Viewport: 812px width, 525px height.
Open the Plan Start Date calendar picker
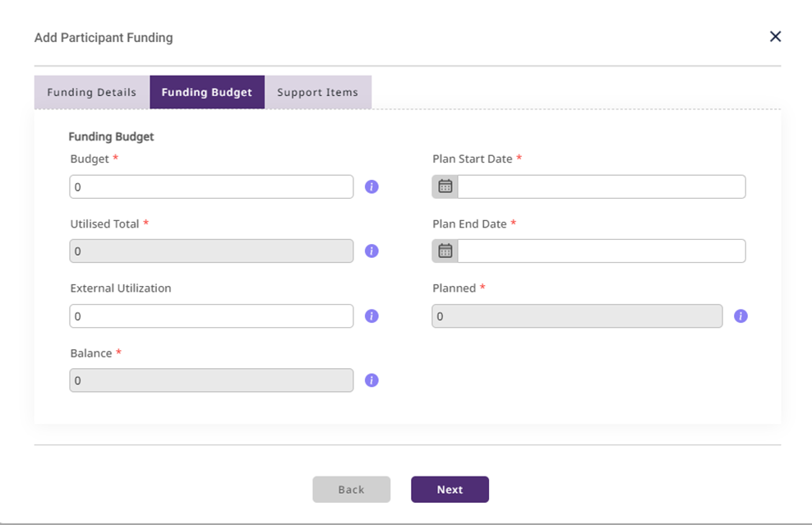pyautogui.click(x=445, y=187)
